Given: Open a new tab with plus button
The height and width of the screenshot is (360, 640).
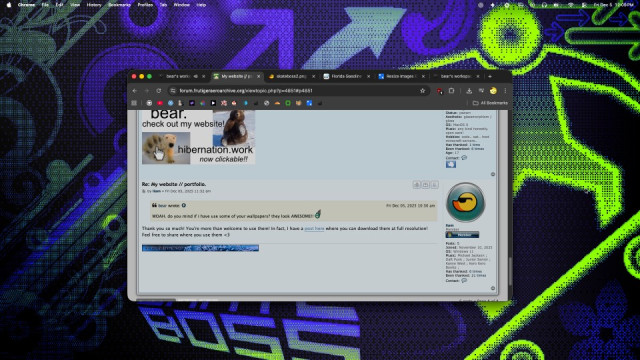Looking at the screenshot, I should [490, 76].
